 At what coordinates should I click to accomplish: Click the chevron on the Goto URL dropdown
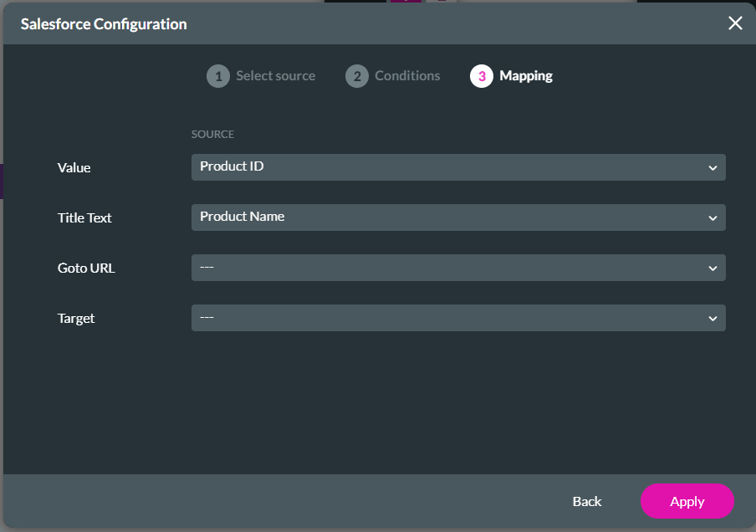pos(713,268)
